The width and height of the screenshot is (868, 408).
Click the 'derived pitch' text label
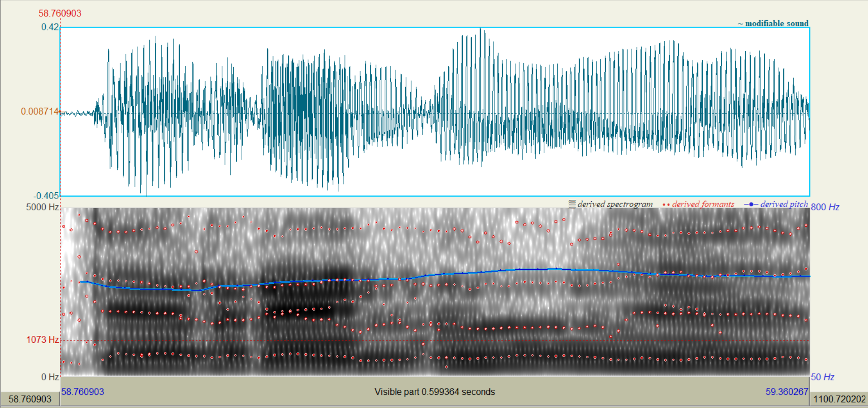coord(784,204)
